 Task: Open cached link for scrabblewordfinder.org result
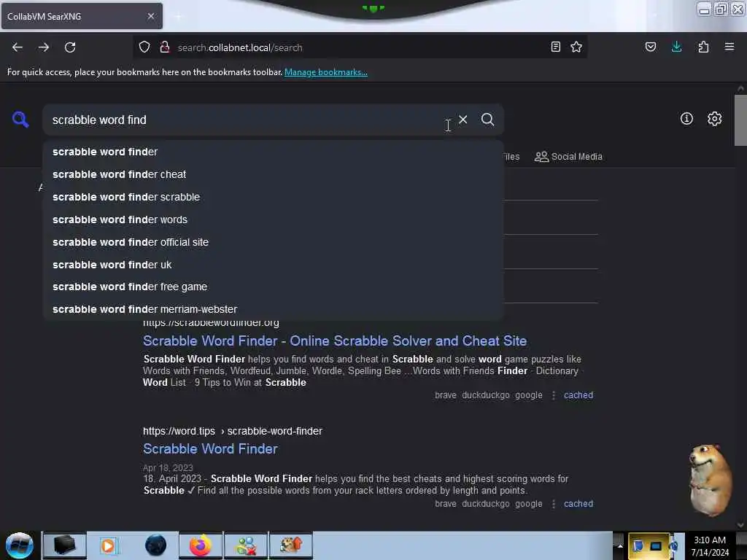tap(578, 395)
